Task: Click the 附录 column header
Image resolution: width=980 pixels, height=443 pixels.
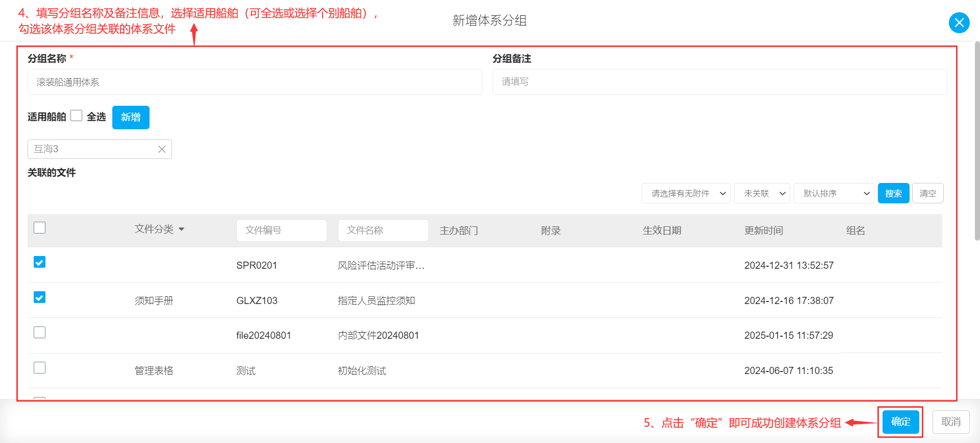Action: (x=551, y=230)
